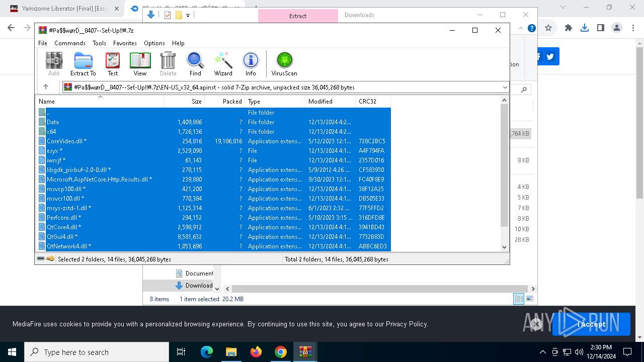Click the Explorer search magnifier icon
Image resolution: width=644 pixels, height=362 pixels.
[x=524, y=89]
